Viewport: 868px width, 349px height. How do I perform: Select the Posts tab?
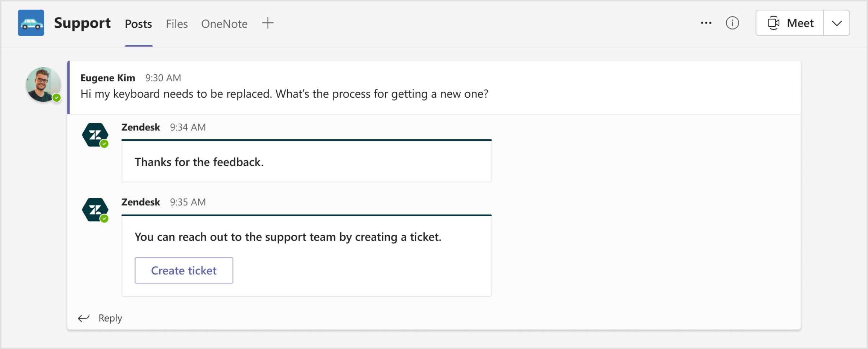coord(138,23)
